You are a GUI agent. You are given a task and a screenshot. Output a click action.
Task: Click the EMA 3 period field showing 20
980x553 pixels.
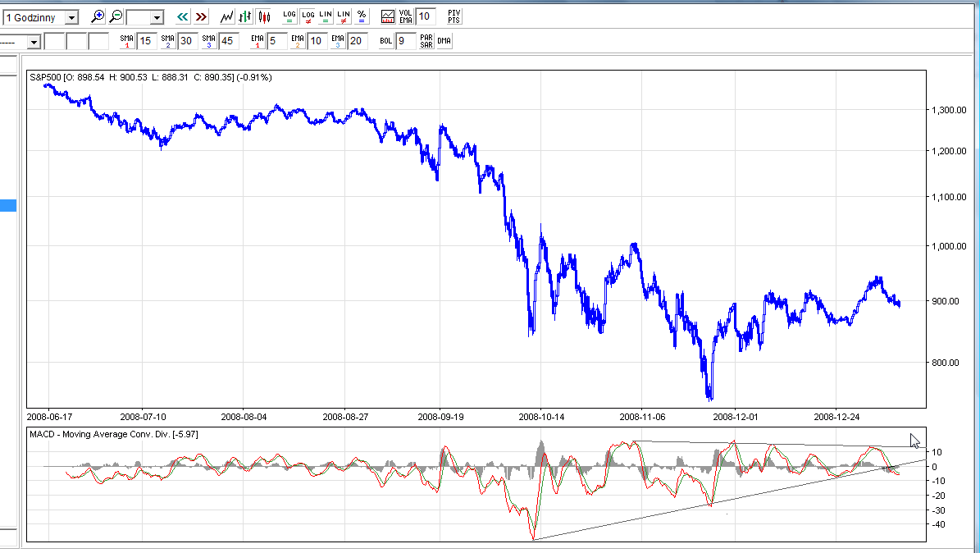357,41
